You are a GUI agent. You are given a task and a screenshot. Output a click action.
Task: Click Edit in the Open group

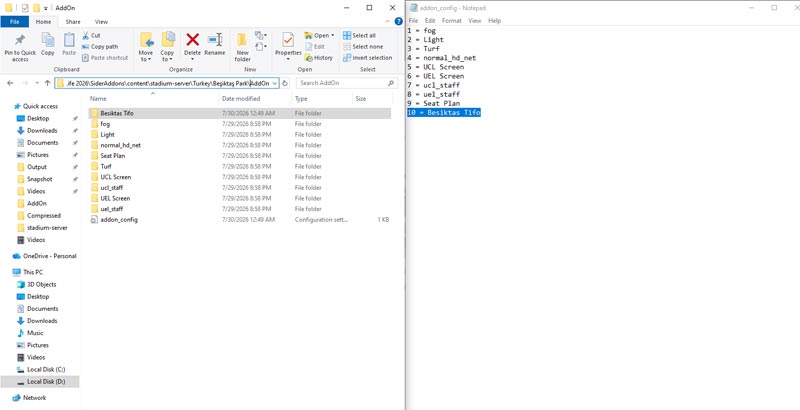(315, 46)
